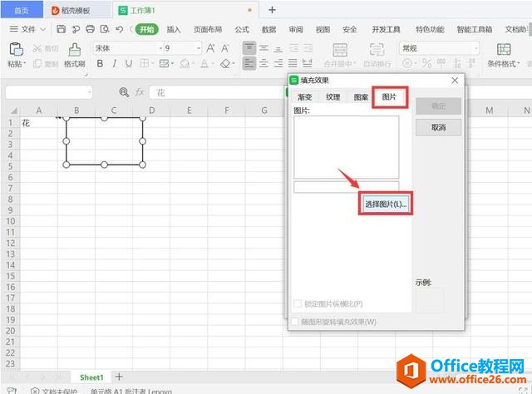Apply center horizontal alignment
Viewport: 532px width, 394px height.
click(264, 63)
